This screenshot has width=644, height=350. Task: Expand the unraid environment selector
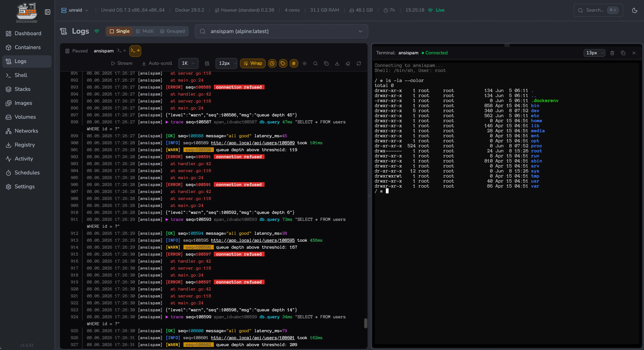75,10
